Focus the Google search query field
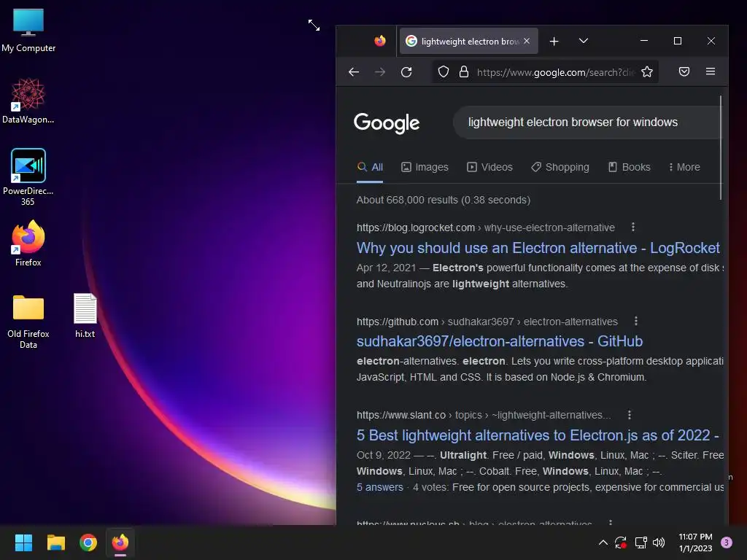747x560 pixels. pos(587,122)
